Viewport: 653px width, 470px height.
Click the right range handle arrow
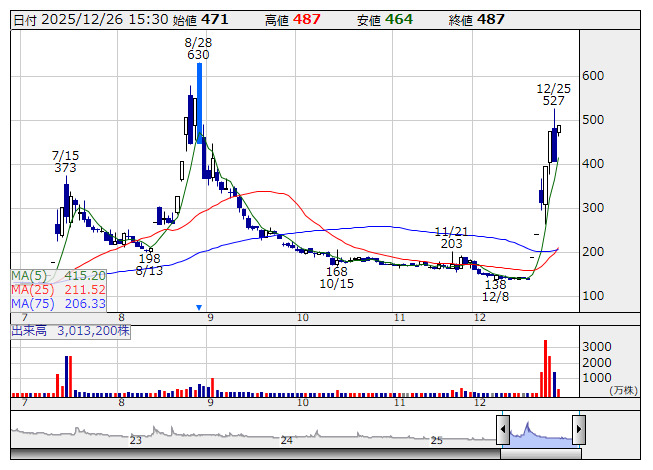click(x=578, y=429)
